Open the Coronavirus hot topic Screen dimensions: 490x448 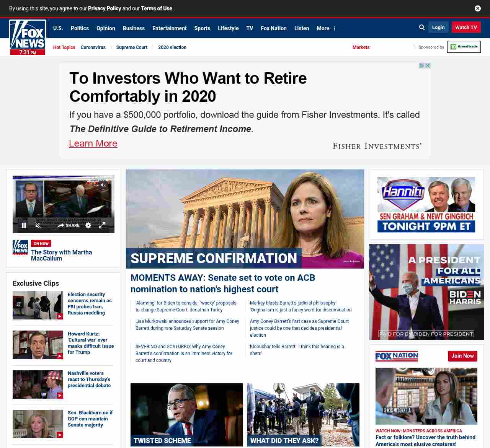93,47
